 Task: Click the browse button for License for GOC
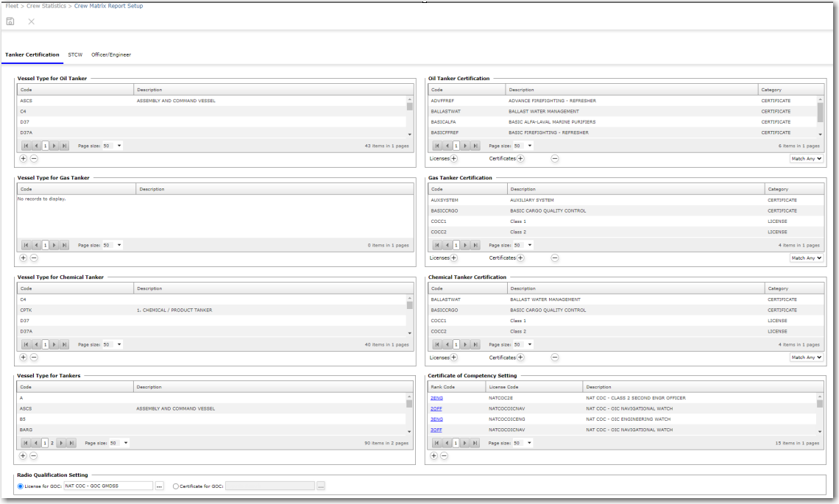(159, 486)
